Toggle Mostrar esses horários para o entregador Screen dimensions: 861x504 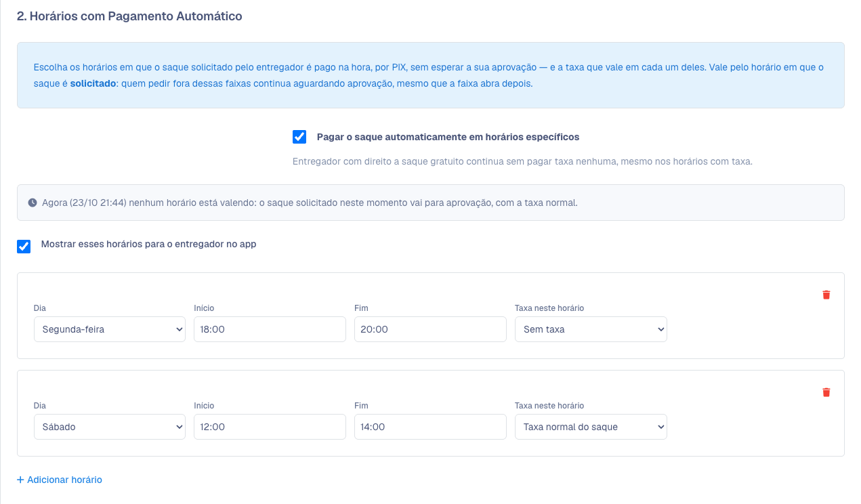[x=24, y=246]
